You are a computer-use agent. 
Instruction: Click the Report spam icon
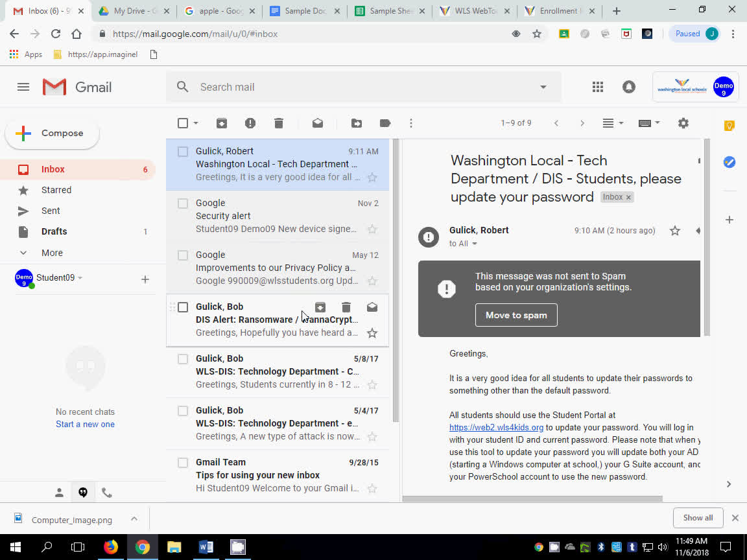[x=250, y=122]
